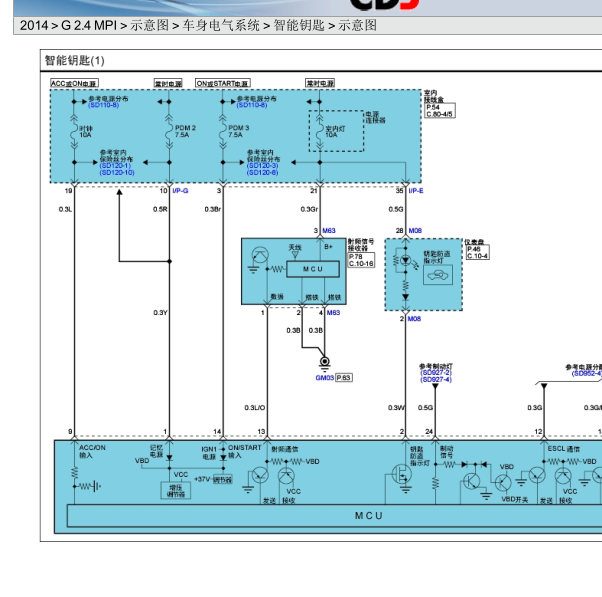Open the C.10-16 connector reference
The image size is (602, 597).
click(361, 263)
